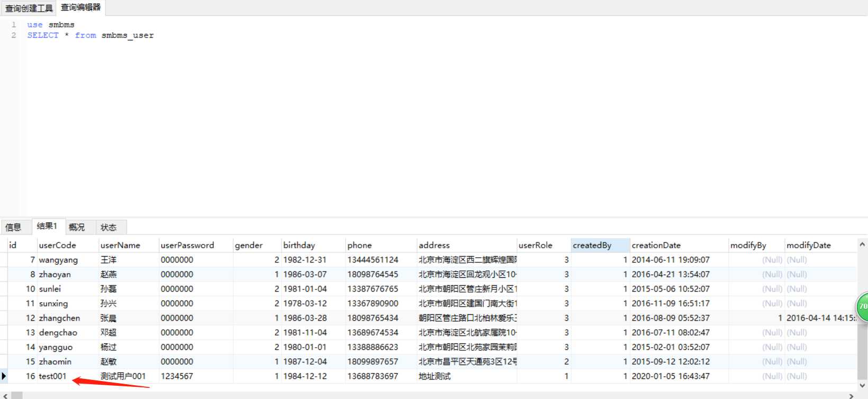Select birthday cell 1986-03-28
The image size is (868, 399).
313,318
